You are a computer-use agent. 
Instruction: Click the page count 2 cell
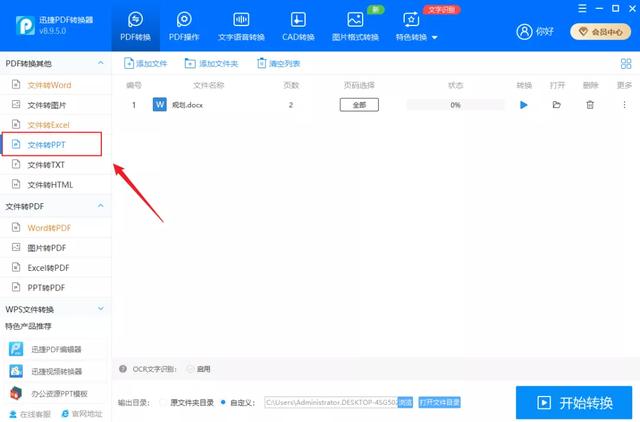click(291, 105)
